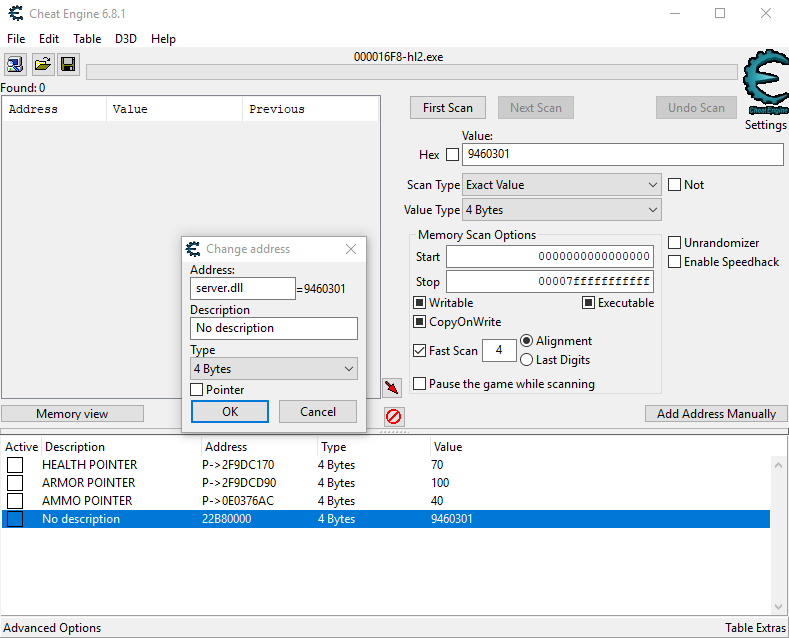
Task: Click Cheat Engine title bar app icon
Action: 16,14
